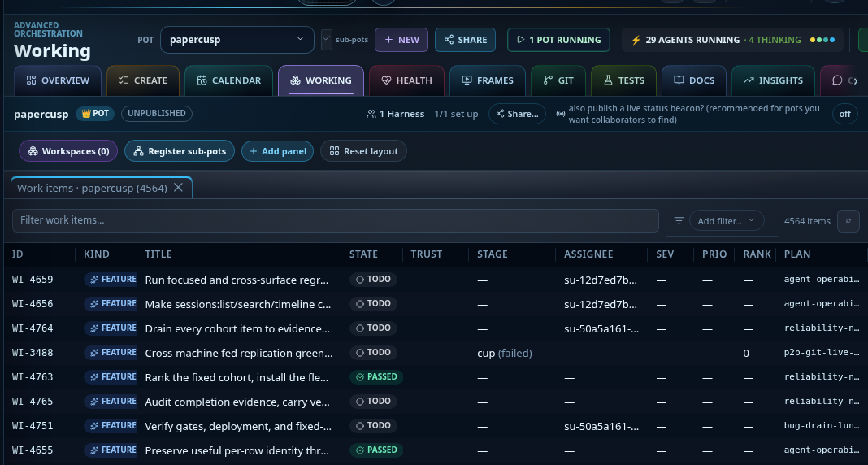
Task: Open the TESTS tab
Action: pyautogui.click(x=624, y=80)
